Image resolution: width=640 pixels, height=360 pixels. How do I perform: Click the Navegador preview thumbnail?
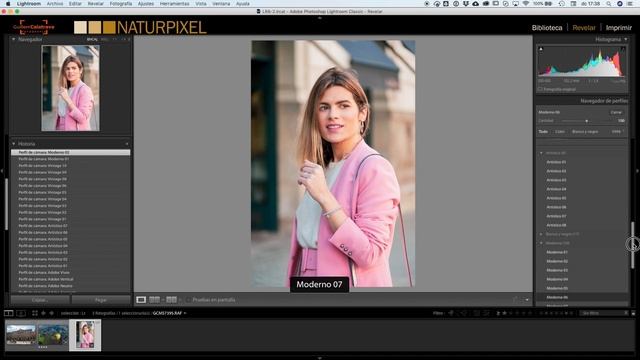70,88
